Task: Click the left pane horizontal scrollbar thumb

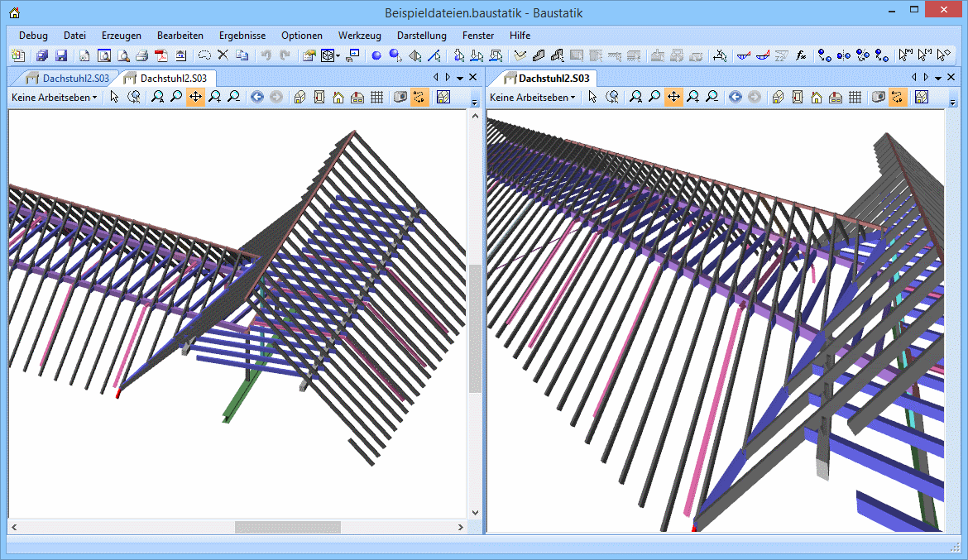Action: [x=287, y=527]
